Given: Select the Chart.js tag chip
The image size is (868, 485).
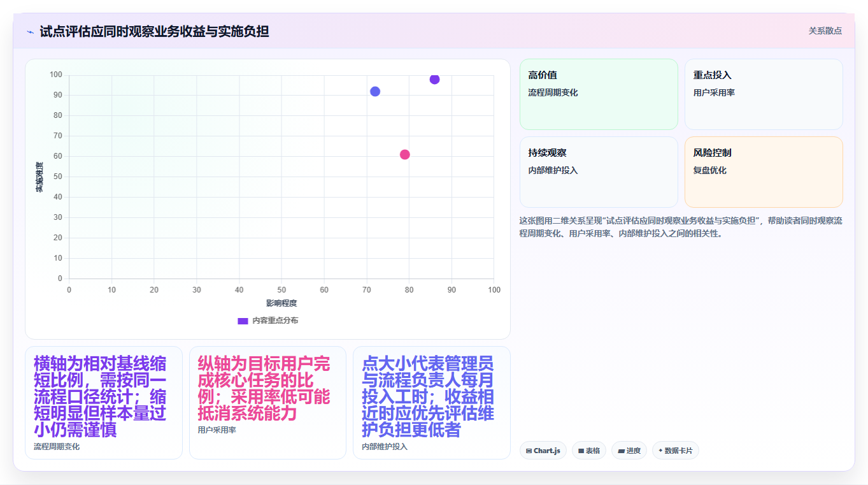Looking at the screenshot, I should coord(543,451).
